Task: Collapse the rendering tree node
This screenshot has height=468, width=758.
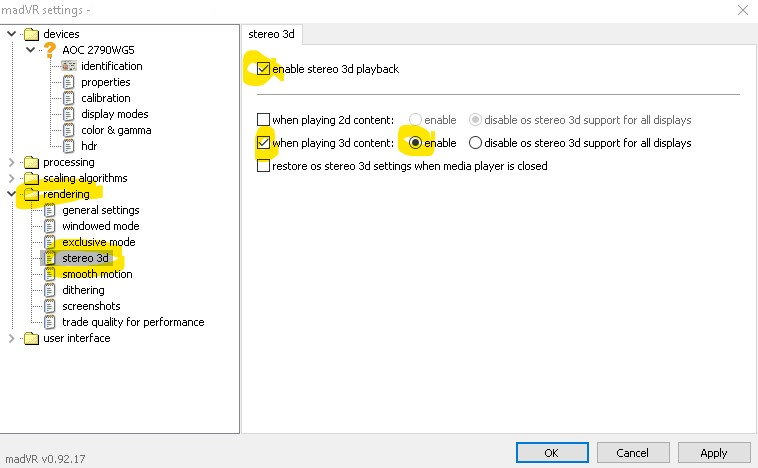Action: (x=12, y=194)
